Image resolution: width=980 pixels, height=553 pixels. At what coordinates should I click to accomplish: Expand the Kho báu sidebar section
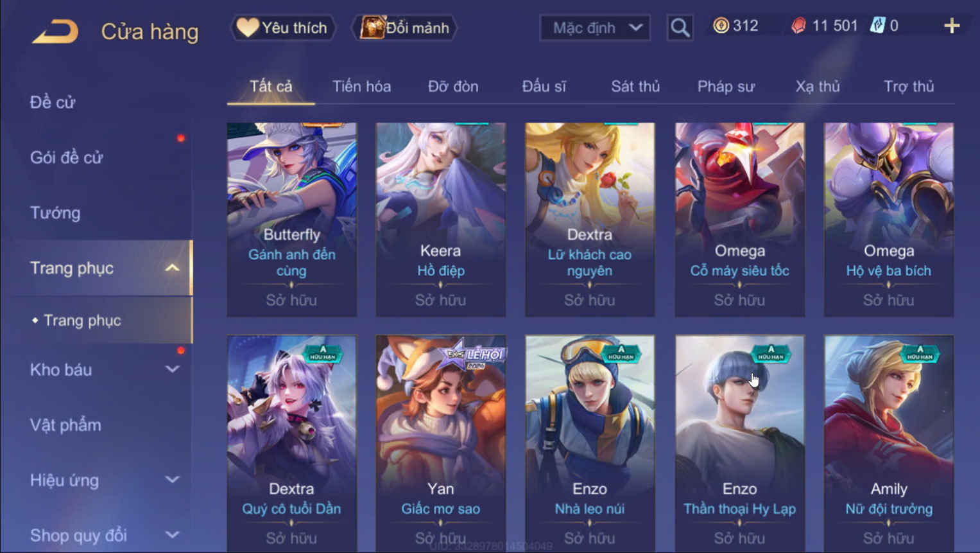pyautogui.click(x=172, y=369)
